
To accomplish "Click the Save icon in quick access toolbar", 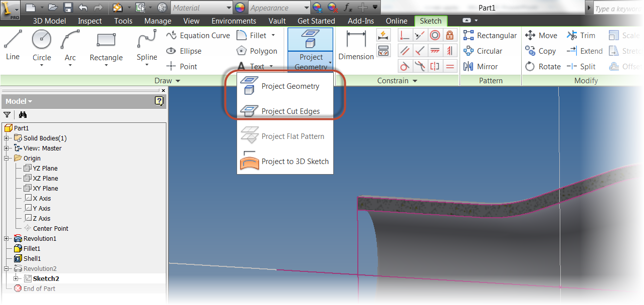I will point(68,7).
